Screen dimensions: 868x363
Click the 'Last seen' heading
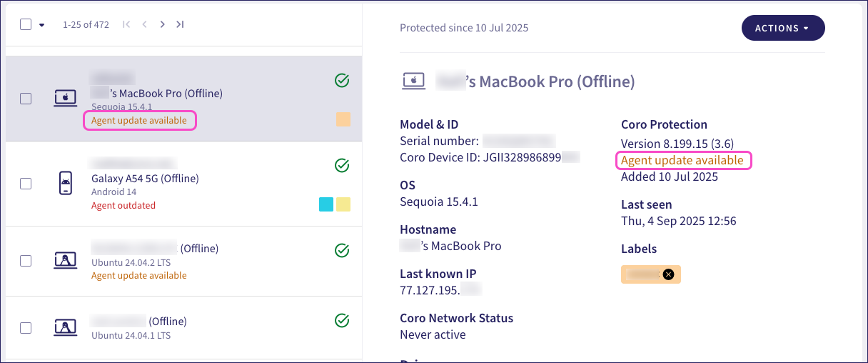pos(647,204)
